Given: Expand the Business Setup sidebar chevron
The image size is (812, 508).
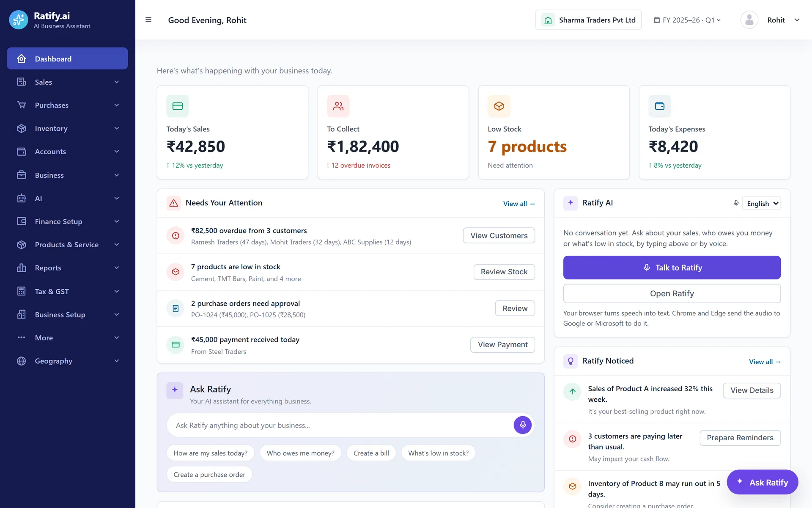Looking at the screenshot, I should 117,315.
